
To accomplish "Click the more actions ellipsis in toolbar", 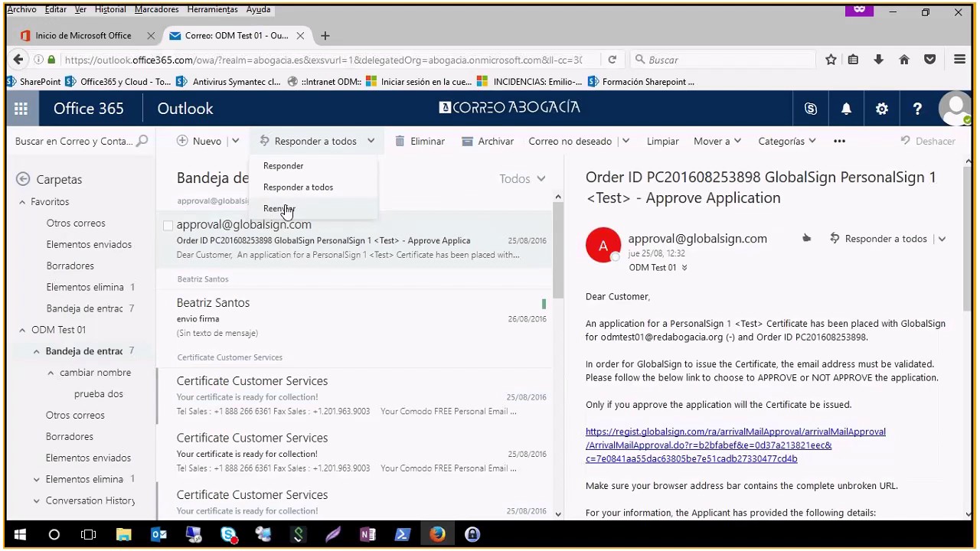I will coord(839,141).
